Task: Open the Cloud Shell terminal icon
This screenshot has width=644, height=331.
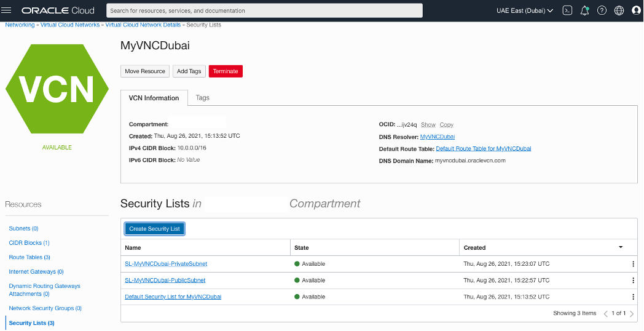Action: (x=567, y=10)
